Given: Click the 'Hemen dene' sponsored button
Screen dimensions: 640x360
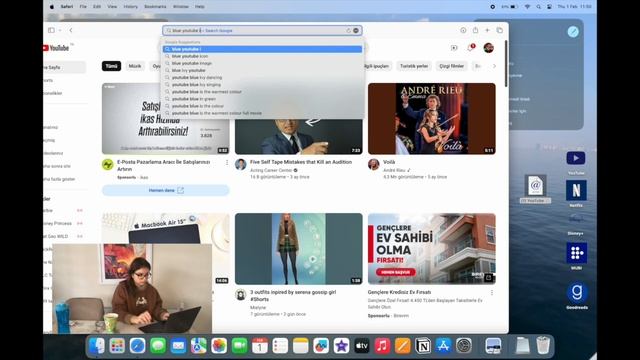Looking at the screenshot, I should pos(166,190).
